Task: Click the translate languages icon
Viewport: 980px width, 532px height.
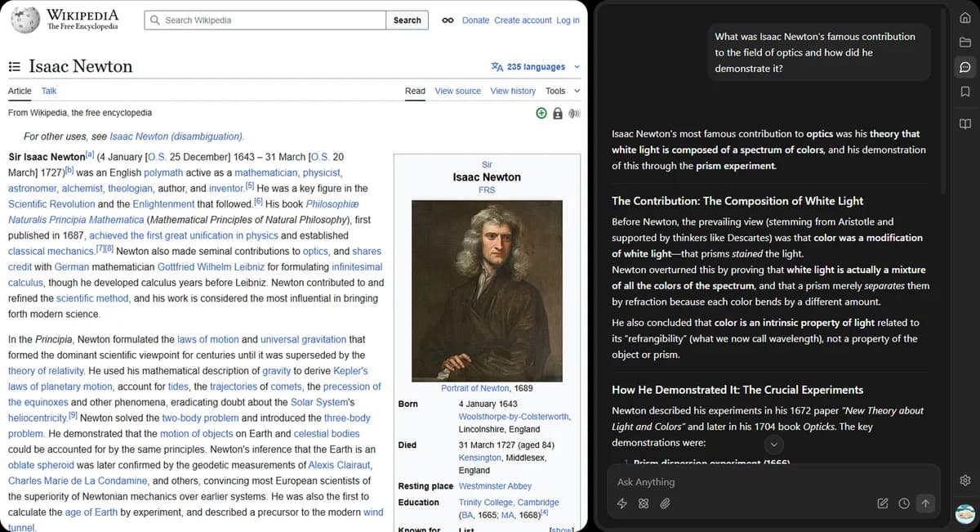Action: tap(497, 67)
